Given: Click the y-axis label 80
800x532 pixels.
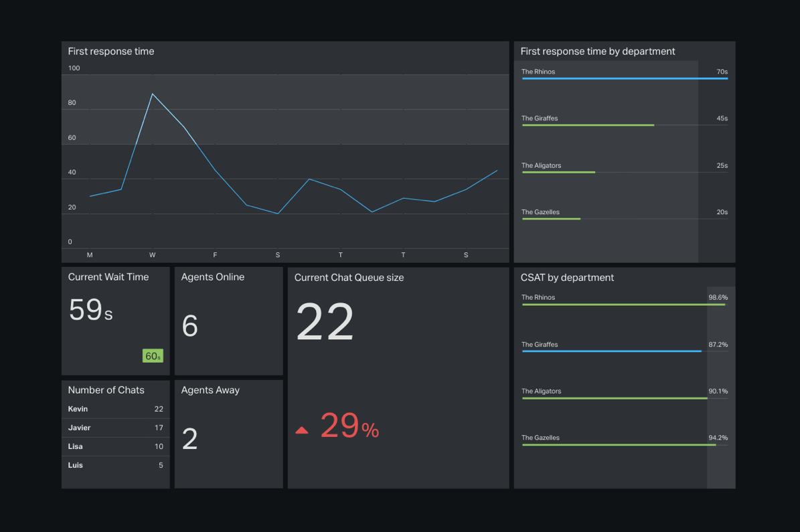Looking at the screenshot, I should pos(72,102).
